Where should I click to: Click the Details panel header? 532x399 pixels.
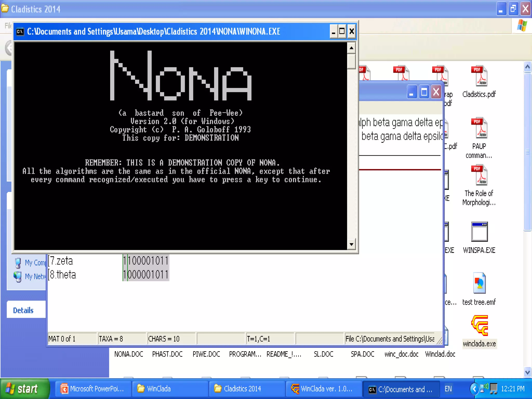tap(23, 310)
